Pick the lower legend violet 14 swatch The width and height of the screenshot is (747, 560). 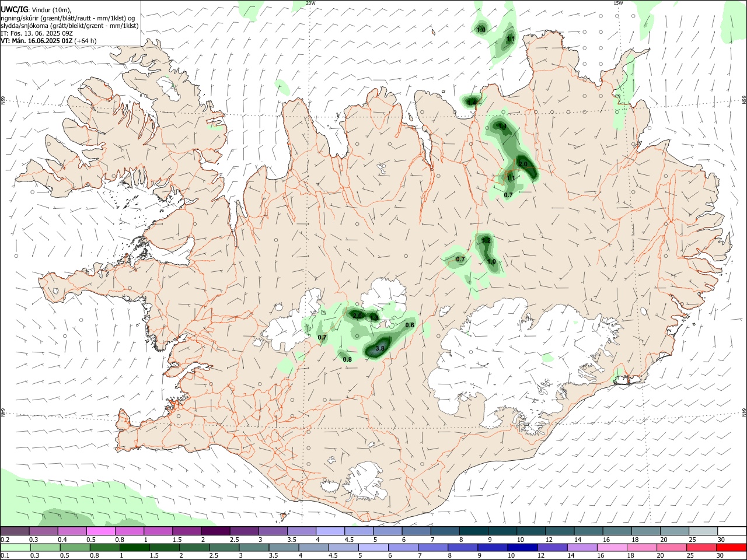(x=583, y=547)
